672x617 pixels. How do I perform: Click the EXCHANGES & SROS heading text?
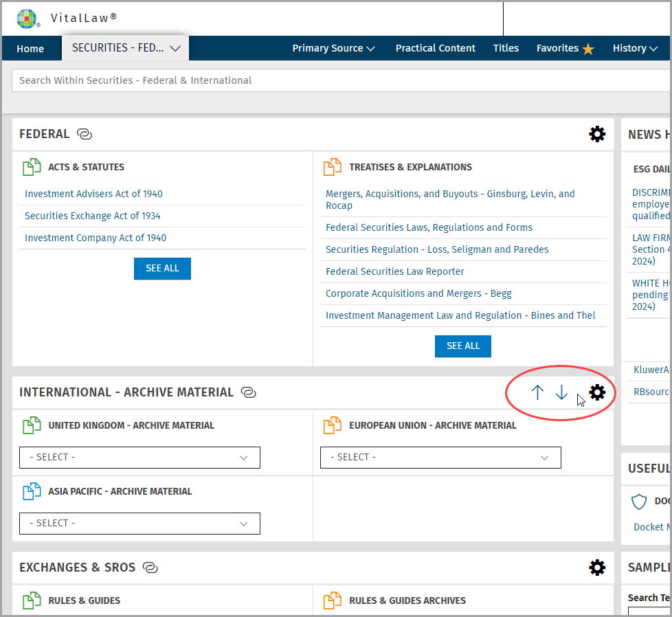77,568
